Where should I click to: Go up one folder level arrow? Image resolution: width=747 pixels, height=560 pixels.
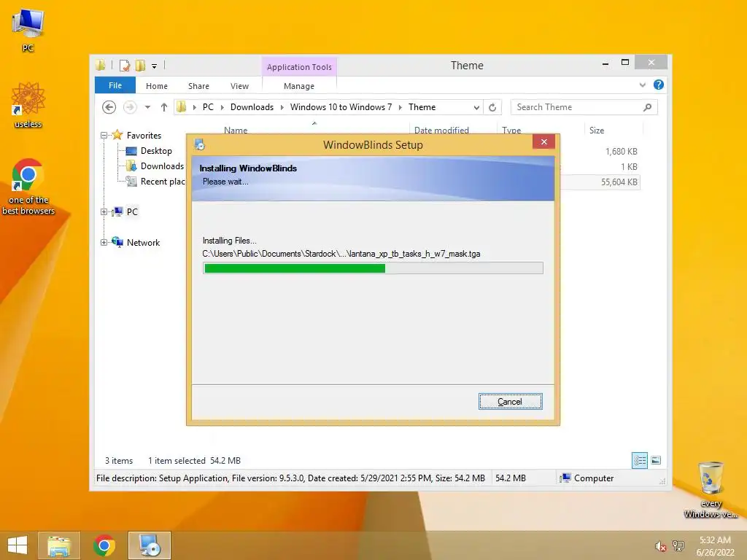(164, 107)
